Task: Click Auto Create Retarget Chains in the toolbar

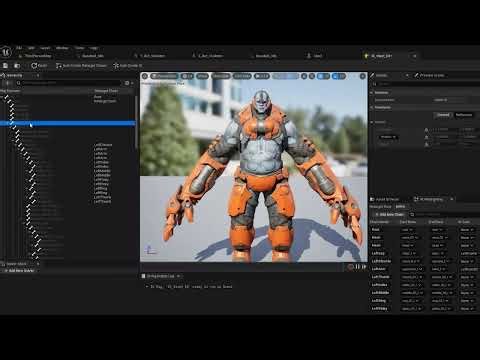Action: (x=81, y=66)
